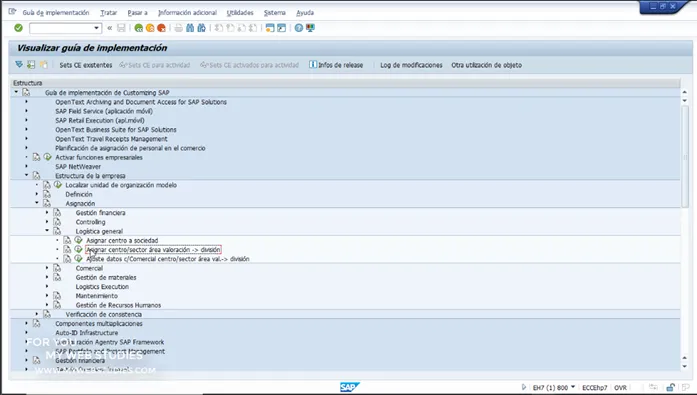Click the blue Help question-mark icon
697x395 pixels.
coord(299,28)
